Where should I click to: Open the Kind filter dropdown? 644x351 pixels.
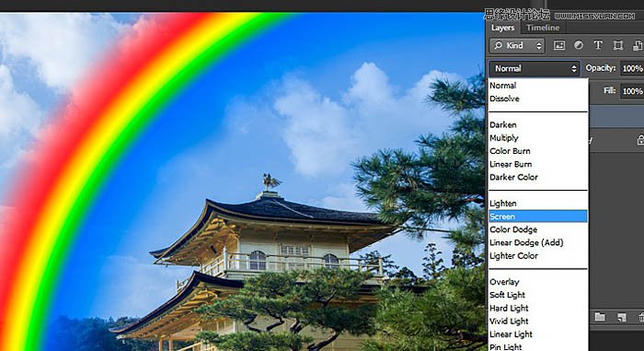517,45
